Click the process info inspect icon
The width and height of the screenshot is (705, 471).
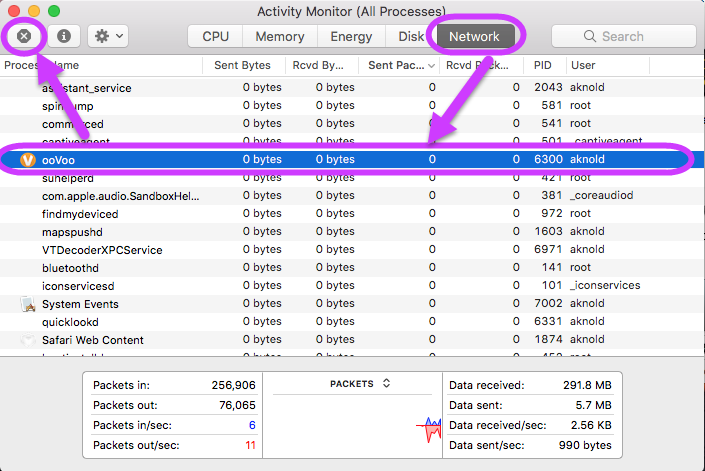coord(64,36)
